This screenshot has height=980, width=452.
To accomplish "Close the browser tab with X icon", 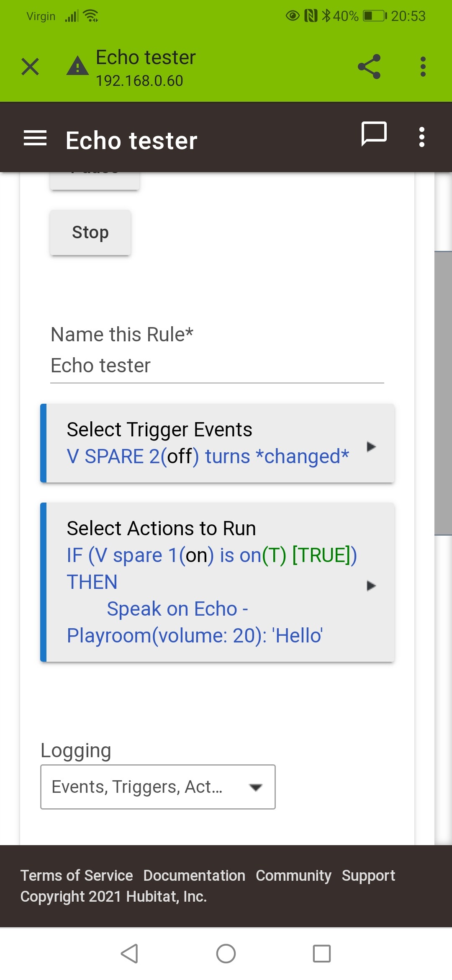I will [x=30, y=67].
